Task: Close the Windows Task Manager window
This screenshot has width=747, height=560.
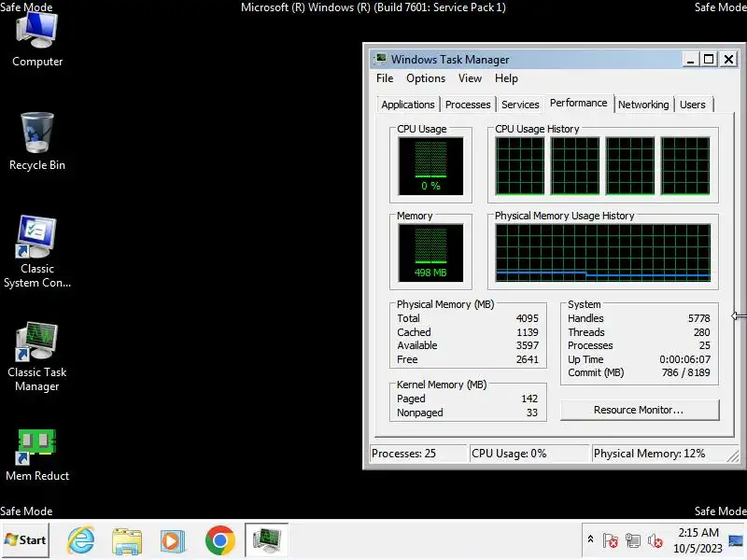Action: coord(729,59)
